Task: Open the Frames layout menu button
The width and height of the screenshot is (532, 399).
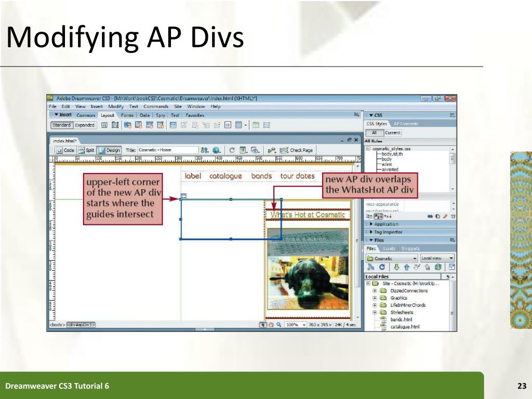Action: pos(241,125)
